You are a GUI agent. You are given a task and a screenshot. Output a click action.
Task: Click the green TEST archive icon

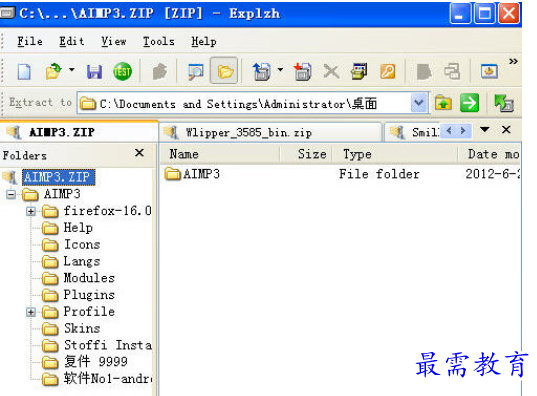(122, 72)
